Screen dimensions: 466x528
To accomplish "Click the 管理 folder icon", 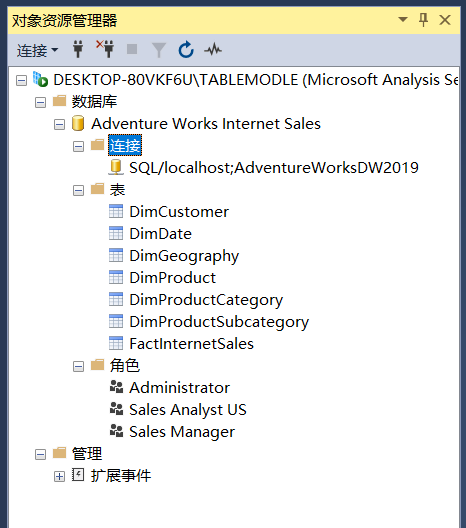I will click(60, 453).
